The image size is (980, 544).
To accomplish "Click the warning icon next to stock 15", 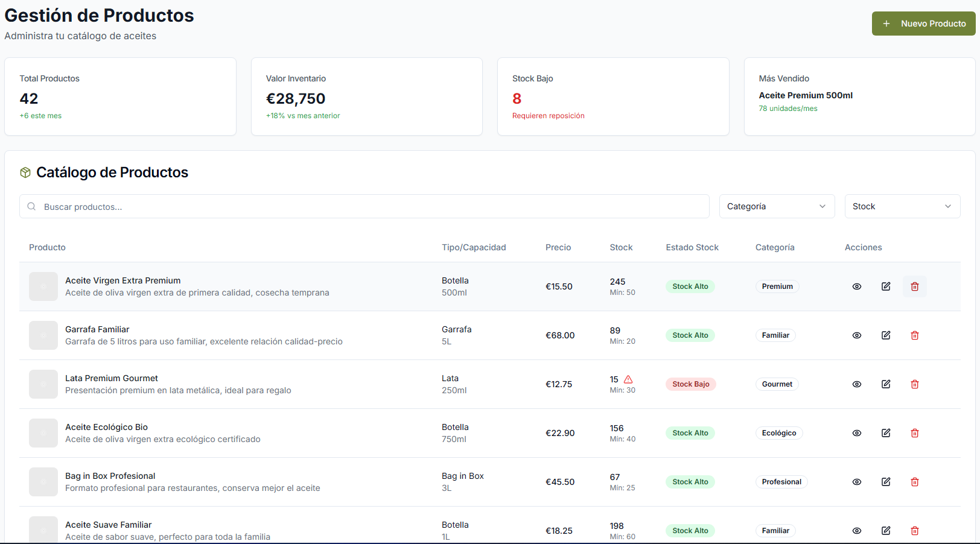I will click(628, 379).
